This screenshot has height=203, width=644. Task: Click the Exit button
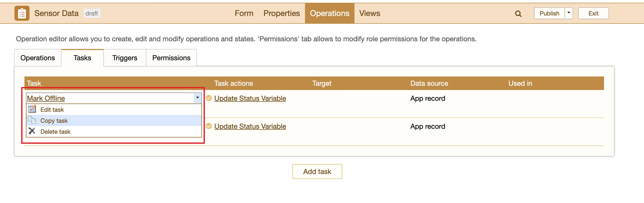click(593, 13)
